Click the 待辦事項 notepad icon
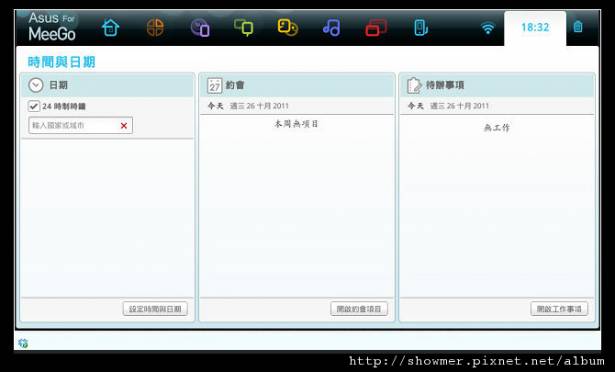The height and width of the screenshot is (372, 615). (414, 85)
